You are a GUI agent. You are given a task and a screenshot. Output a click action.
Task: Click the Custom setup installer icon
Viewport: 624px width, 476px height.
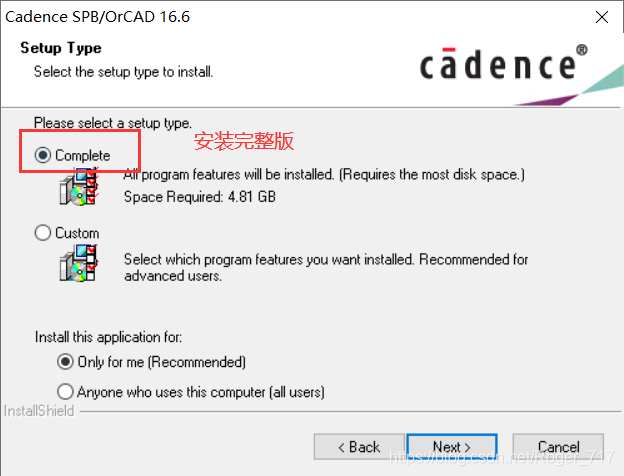coord(79,263)
